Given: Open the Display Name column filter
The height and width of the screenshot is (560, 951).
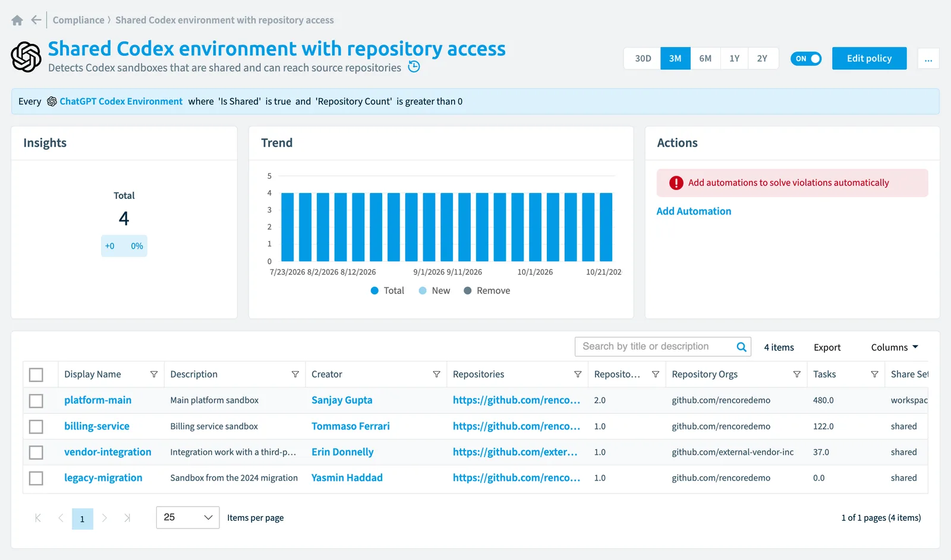Looking at the screenshot, I should pos(154,374).
